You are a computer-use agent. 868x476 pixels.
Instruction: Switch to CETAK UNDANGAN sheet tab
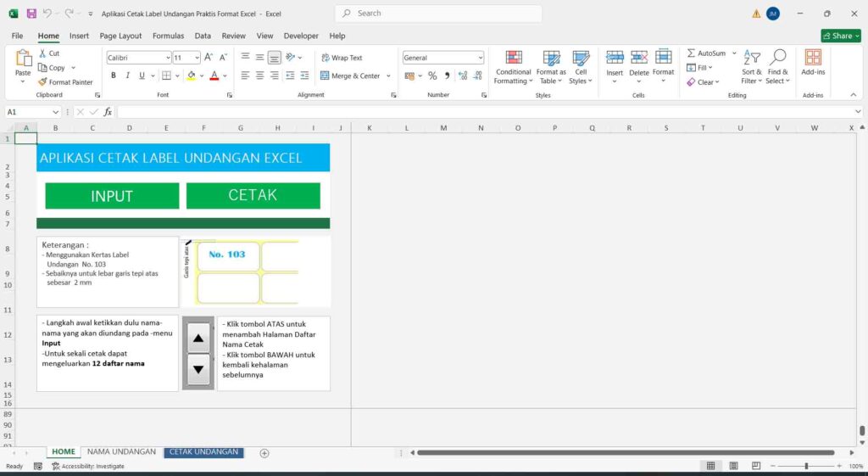pyautogui.click(x=203, y=451)
